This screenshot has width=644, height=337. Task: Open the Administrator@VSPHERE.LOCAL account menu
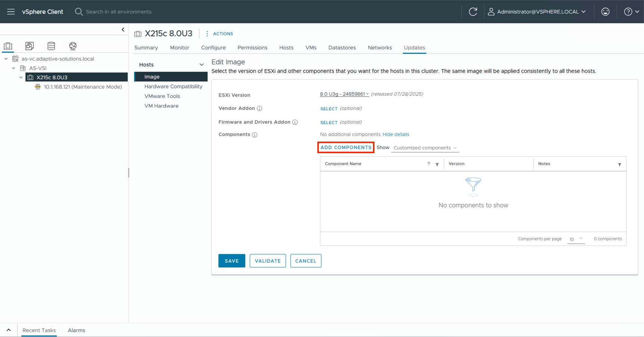(536, 12)
